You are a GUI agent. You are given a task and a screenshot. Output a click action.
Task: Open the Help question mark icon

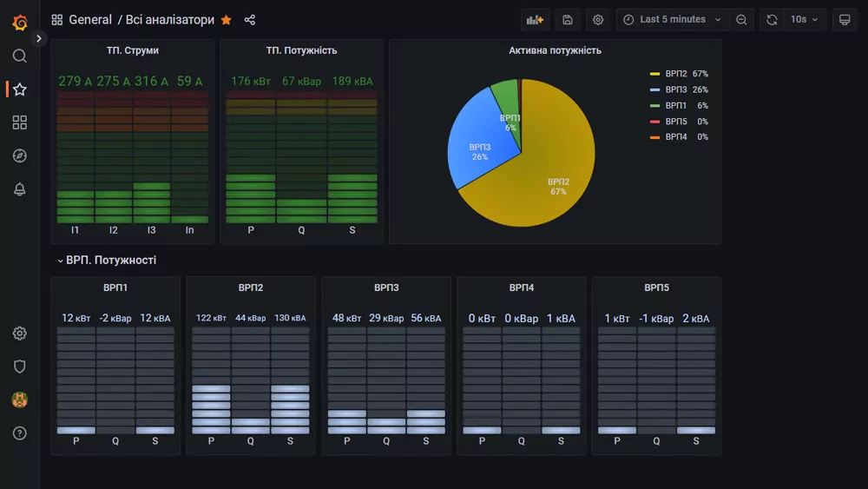[x=20, y=433]
